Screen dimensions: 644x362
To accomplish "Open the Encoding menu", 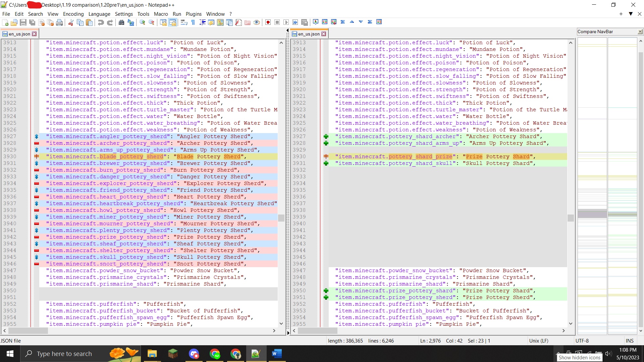I will click(73, 14).
